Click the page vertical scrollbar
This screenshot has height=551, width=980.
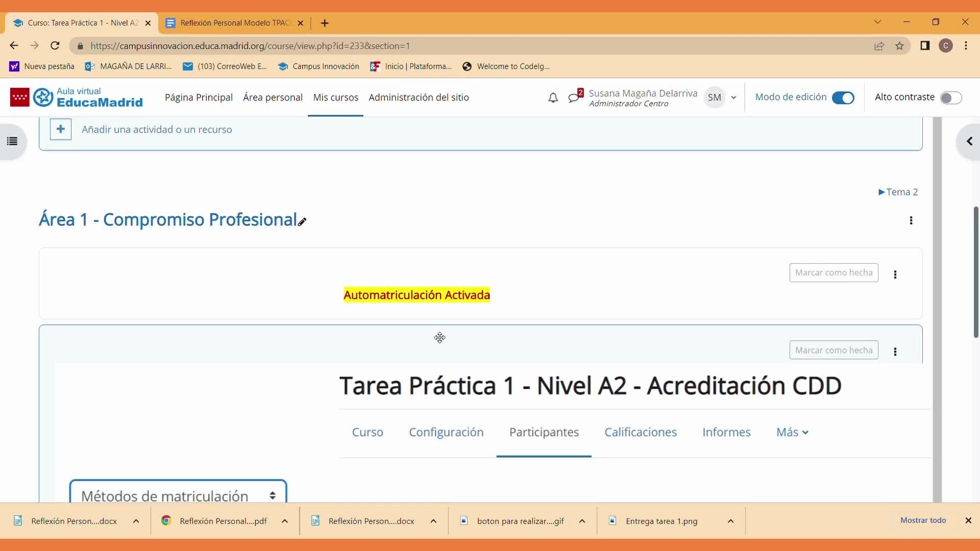(x=975, y=271)
